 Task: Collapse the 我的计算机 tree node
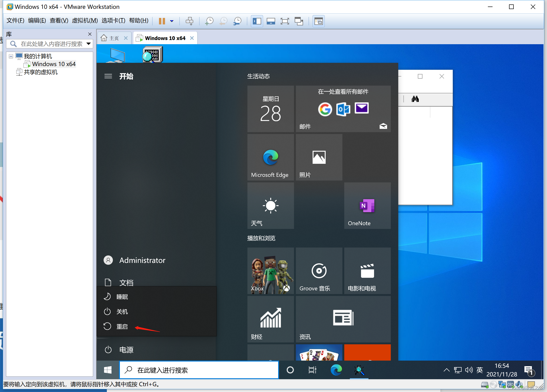pyautogui.click(x=11, y=56)
